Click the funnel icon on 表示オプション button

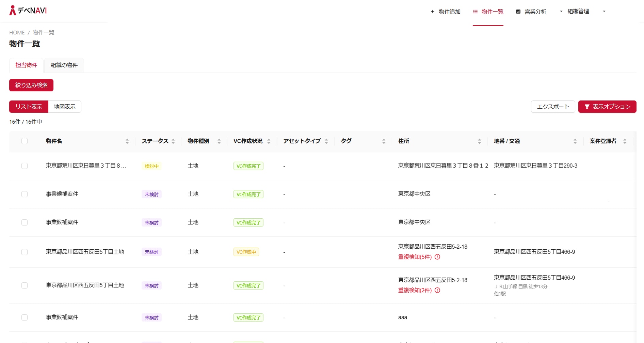pos(587,106)
